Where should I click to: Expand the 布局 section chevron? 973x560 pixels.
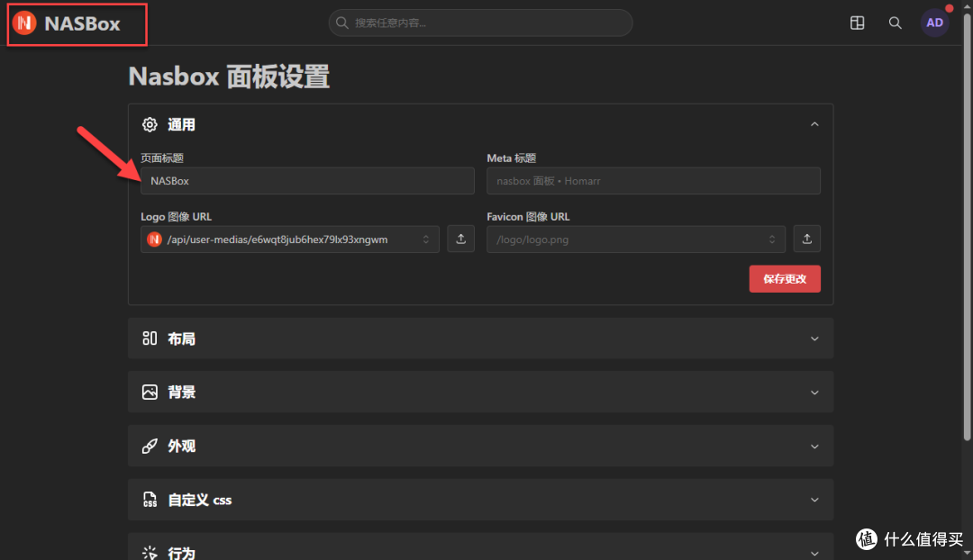[814, 339]
